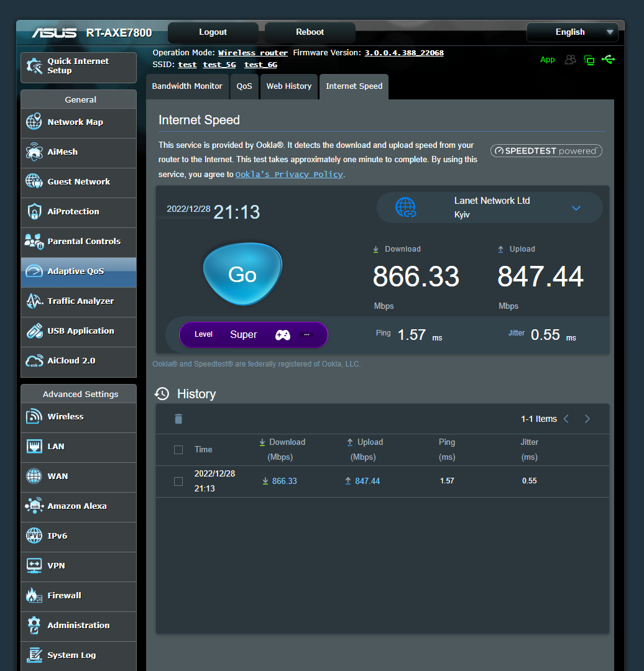Go to previous history page arrow
The width and height of the screenshot is (644, 671).
pyautogui.click(x=566, y=419)
